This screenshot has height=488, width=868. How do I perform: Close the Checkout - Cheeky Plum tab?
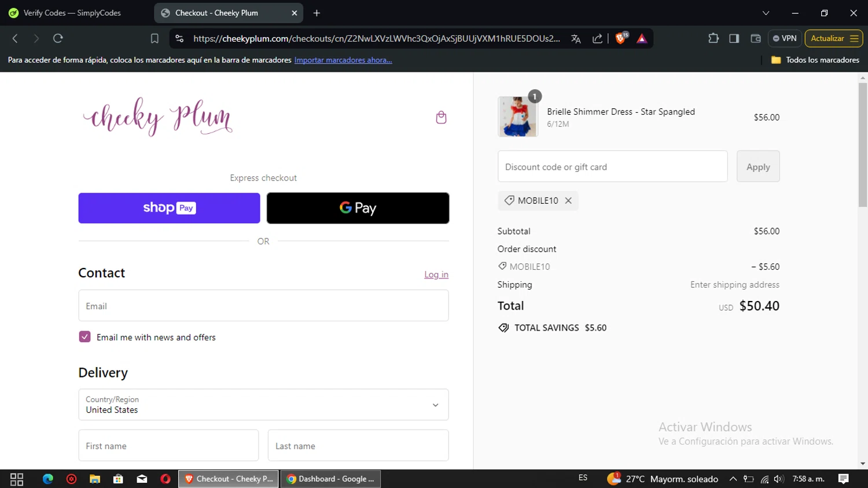pos(294,13)
